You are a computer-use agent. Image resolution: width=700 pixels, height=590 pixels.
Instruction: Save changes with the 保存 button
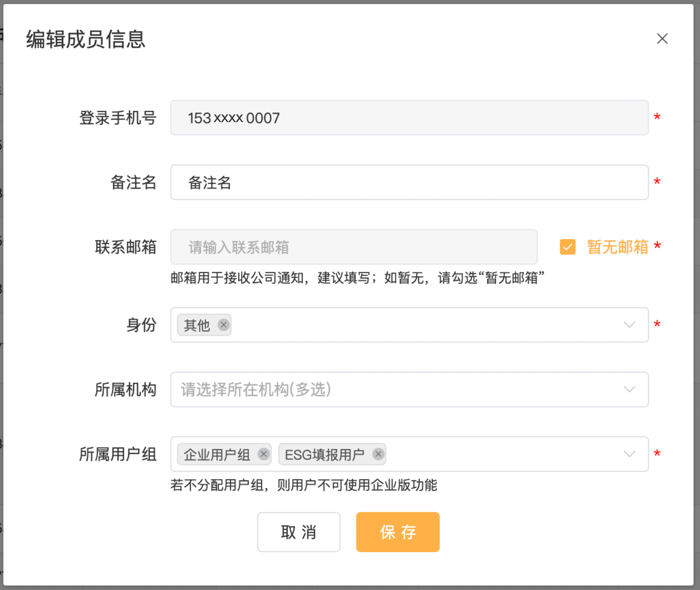398,532
